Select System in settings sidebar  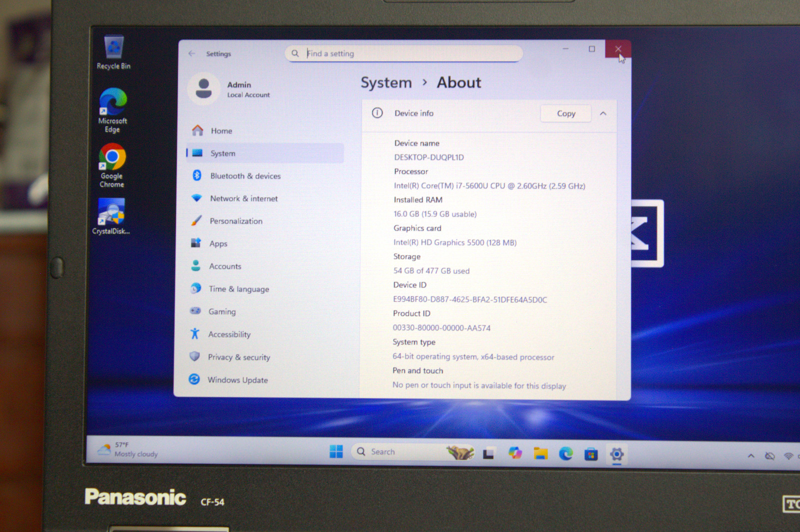[265, 153]
